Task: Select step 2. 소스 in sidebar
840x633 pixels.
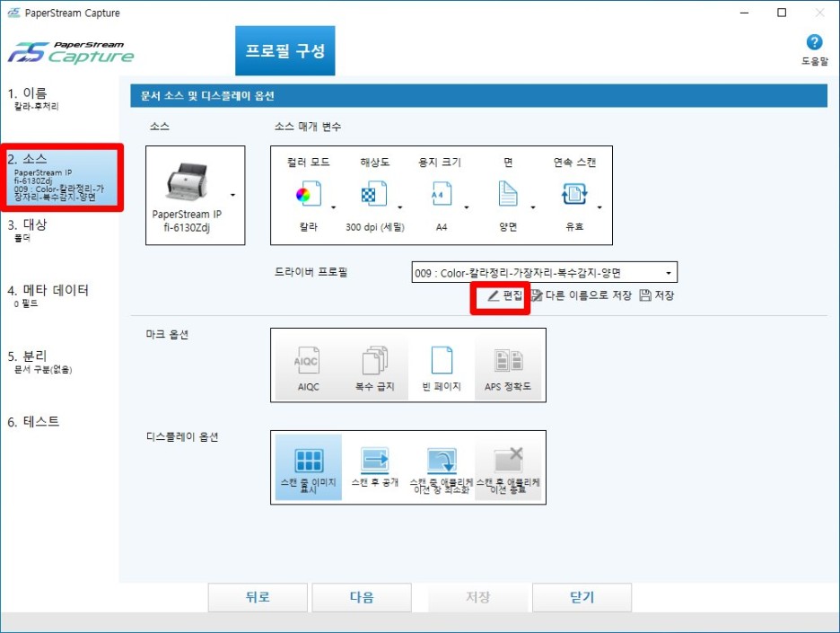Action: tap(62, 178)
